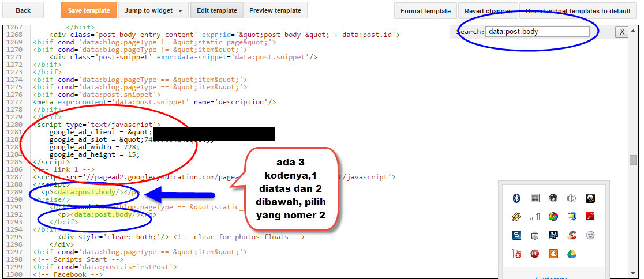This screenshot has width=644, height=279.
Task: Click the black swirl tray icon
Action: click(x=553, y=198)
